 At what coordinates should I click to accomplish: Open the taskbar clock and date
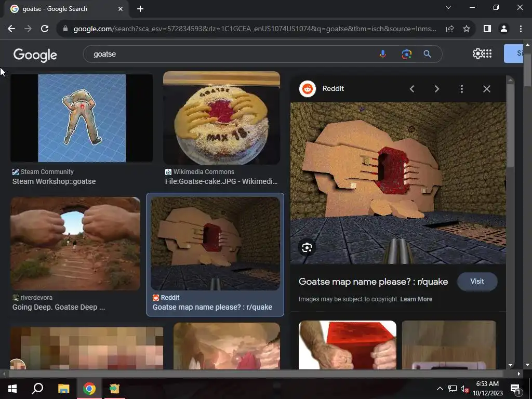(487, 389)
